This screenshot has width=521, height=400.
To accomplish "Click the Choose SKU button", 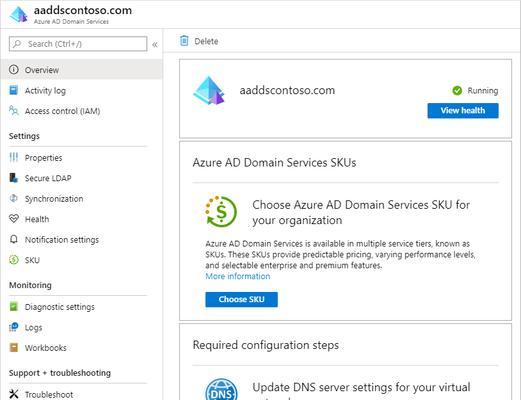I will coord(241,299).
